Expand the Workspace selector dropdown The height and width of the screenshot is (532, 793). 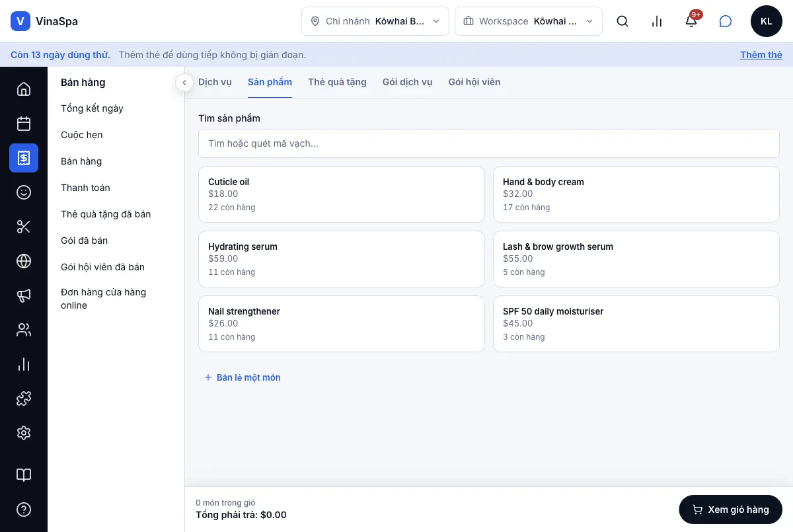(529, 21)
